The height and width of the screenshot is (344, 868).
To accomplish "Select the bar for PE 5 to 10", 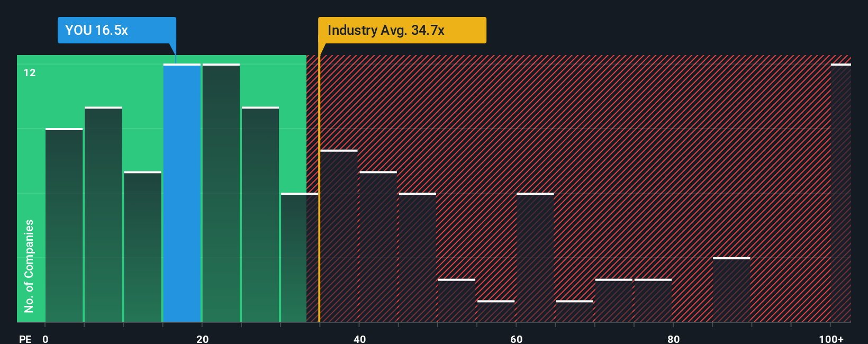I will tap(103, 214).
